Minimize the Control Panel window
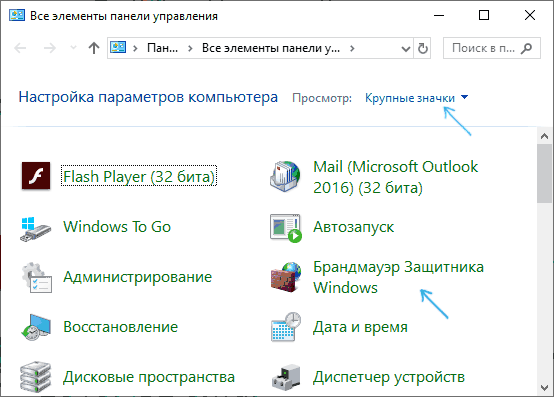Screen dimensions: 554x397 [439, 16]
